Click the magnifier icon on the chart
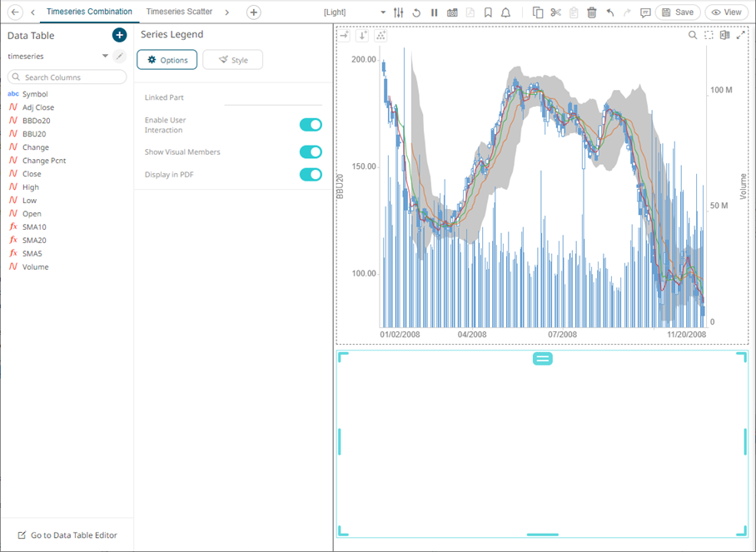Viewport: 756px width, 552px height. coord(692,35)
